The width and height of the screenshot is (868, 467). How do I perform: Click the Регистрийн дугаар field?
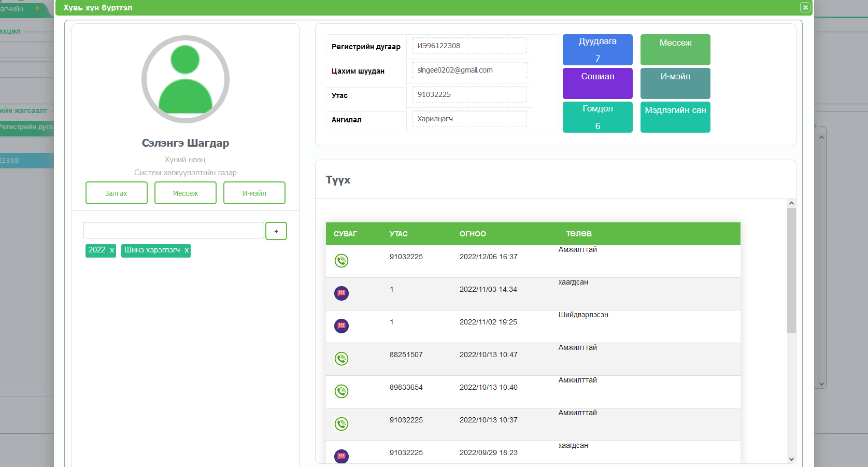tap(469, 46)
